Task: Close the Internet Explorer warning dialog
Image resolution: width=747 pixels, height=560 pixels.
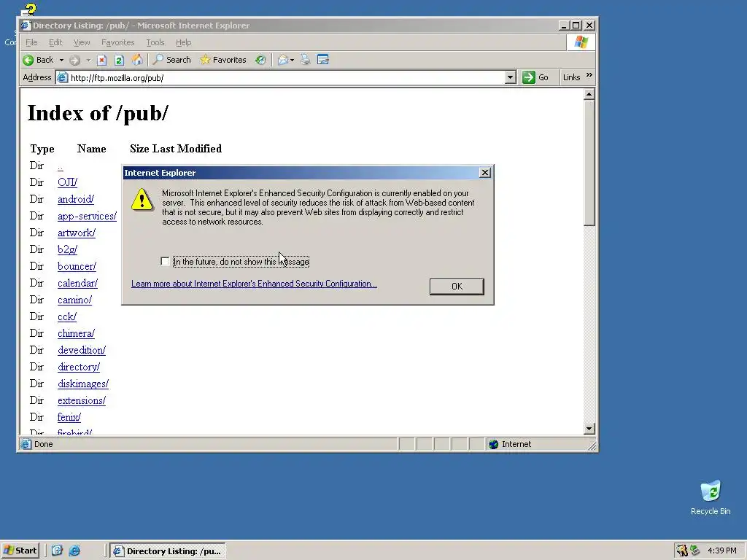Action: click(484, 172)
